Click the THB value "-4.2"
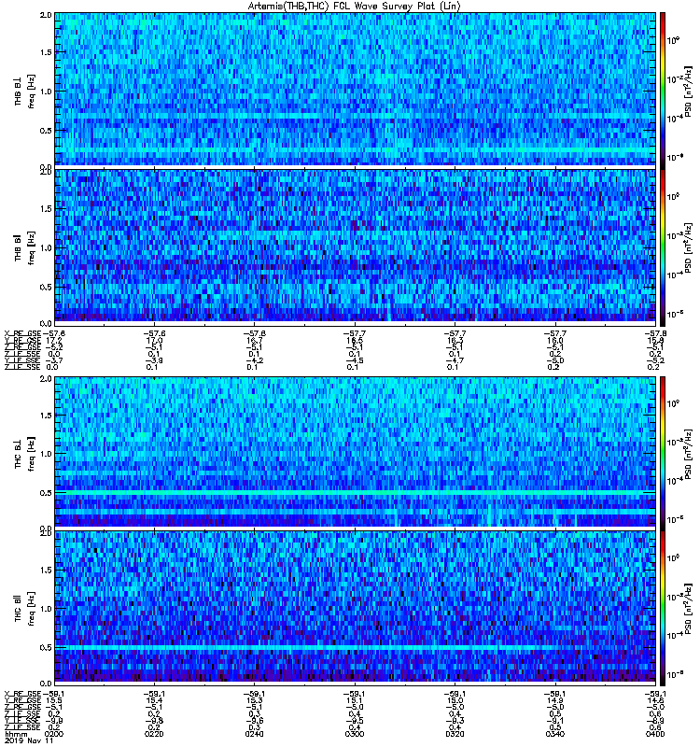700x747 pixels. click(253, 360)
